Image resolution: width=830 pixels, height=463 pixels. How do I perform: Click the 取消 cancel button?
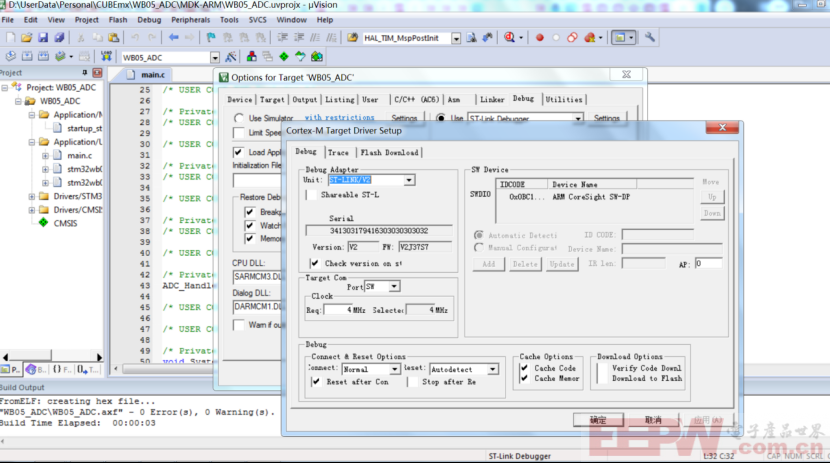click(x=653, y=420)
